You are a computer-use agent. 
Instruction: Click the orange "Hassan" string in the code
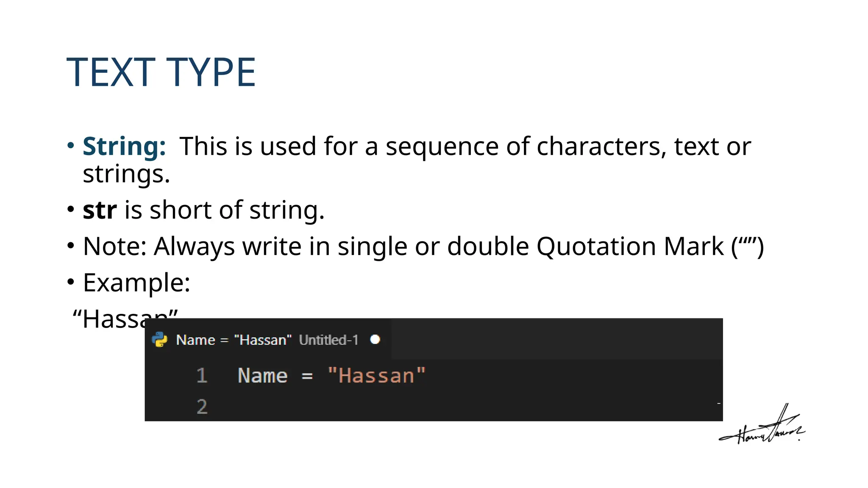pyautogui.click(x=376, y=376)
